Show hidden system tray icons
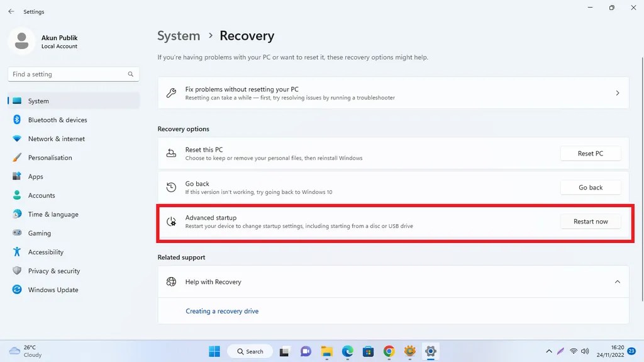Screen dimensions: 644x362 (549, 351)
